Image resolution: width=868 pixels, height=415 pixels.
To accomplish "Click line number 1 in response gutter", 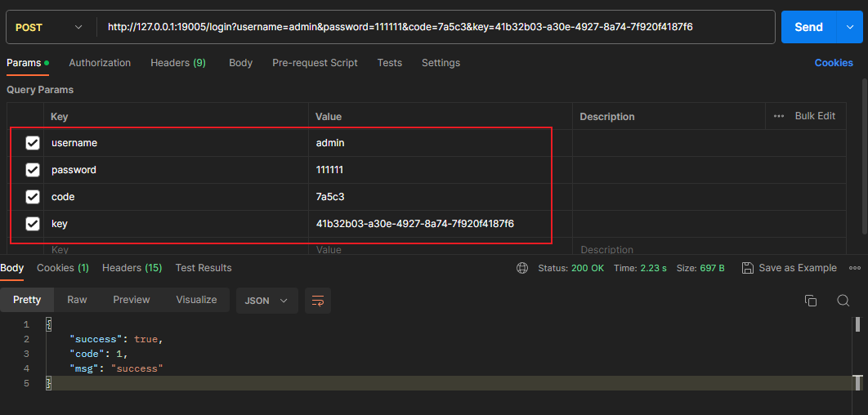I will click(x=26, y=324).
